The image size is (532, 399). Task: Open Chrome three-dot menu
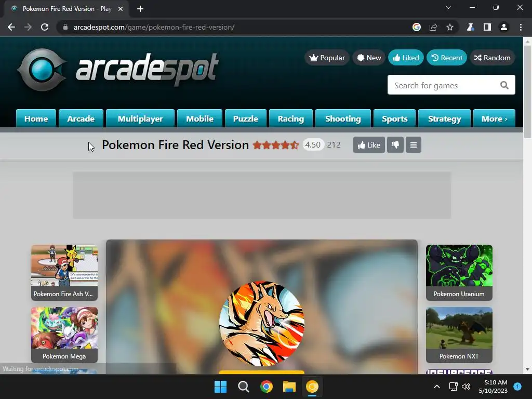521,27
